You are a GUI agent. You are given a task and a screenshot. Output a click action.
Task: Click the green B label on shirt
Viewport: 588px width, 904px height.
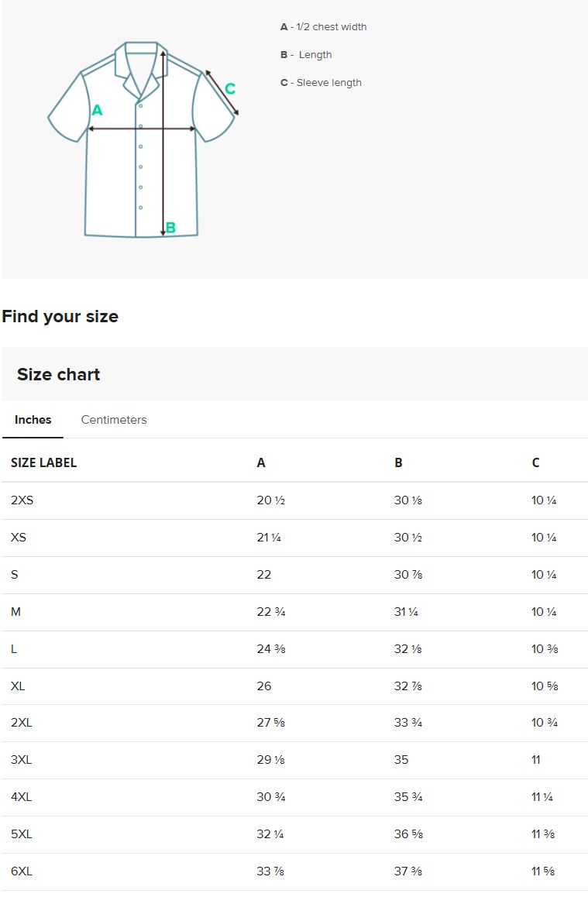coord(171,228)
